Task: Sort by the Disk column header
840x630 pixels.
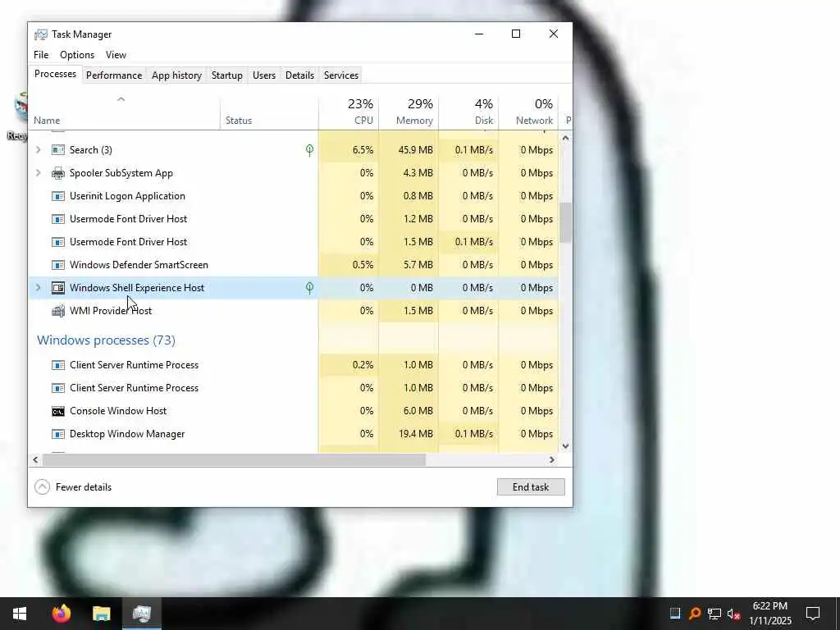Action: pos(468,112)
